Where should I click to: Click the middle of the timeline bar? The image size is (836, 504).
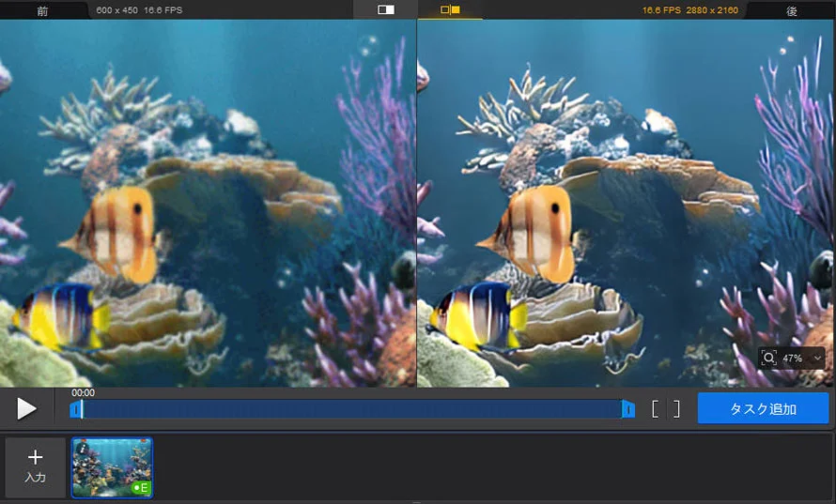click(352, 410)
